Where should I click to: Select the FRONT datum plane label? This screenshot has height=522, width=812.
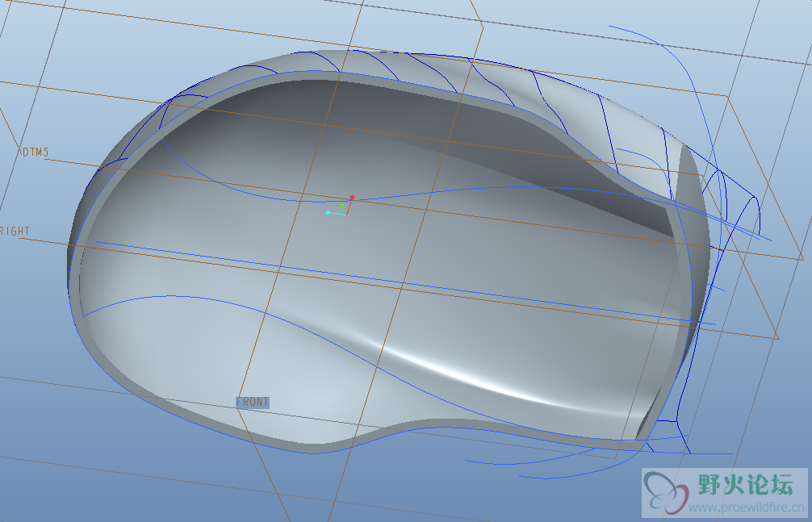tap(253, 402)
